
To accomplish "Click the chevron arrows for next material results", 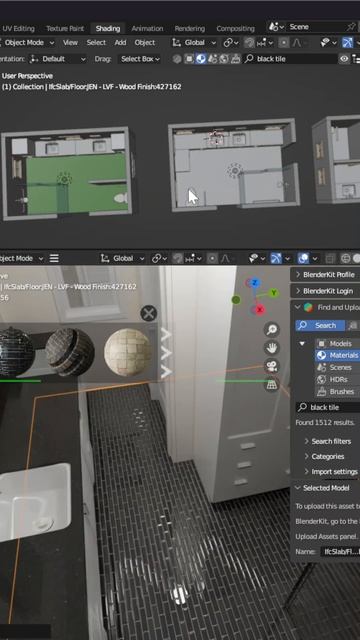I will pyautogui.click(x=166, y=353).
